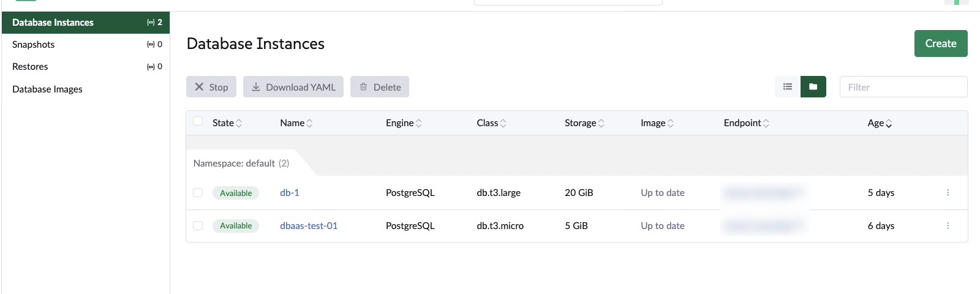Click Up to date status for dbaas-test-01
Viewport: 980px width, 294px height.
[x=663, y=225]
